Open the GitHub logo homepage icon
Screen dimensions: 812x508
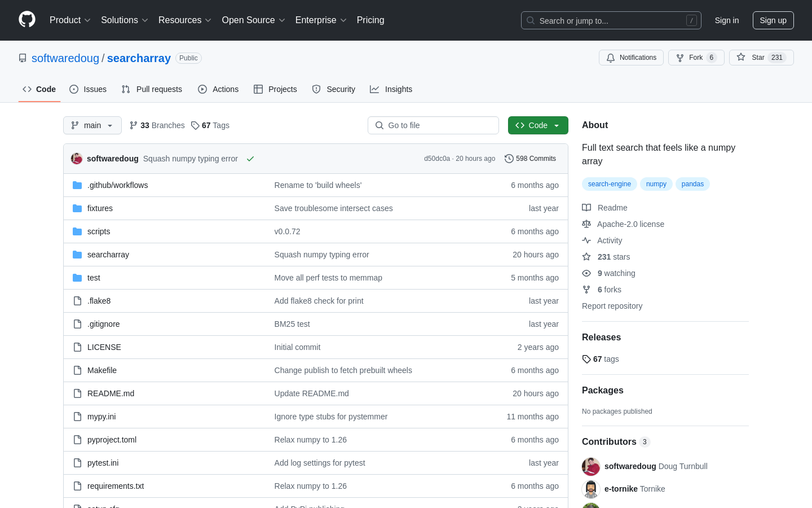(x=27, y=20)
